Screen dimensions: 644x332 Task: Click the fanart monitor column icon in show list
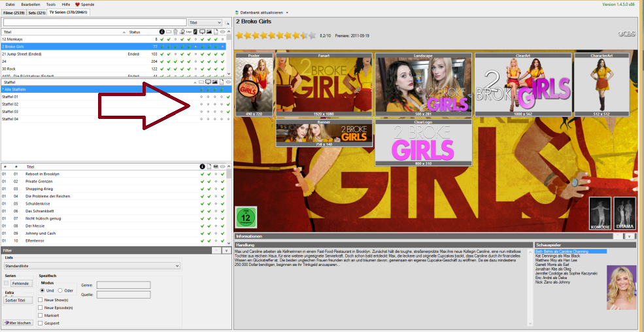(203, 31)
